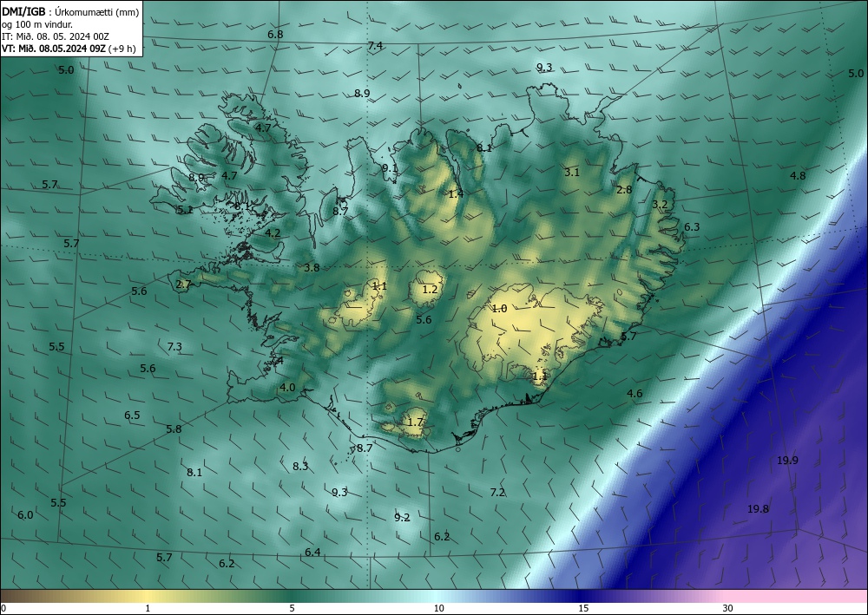The width and height of the screenshot is (868, 615).
Task: Click the 9.1 value on the map
Action: (390, 168)
